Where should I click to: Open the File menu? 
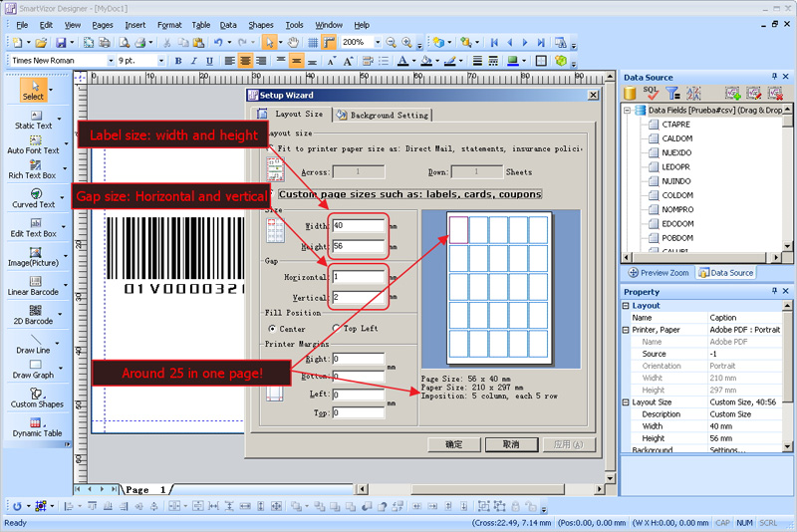coord(22,25)
